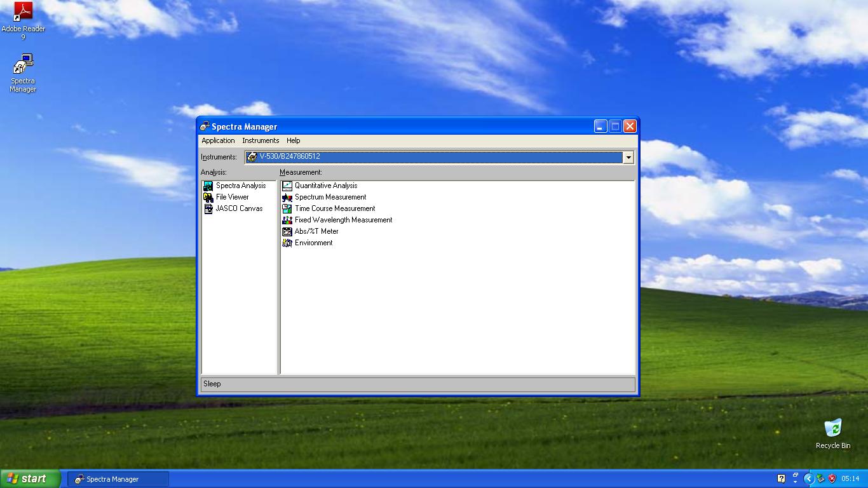Viewport: 868px width, 488px height.
Task: Select the Quantitative Analysis icon
Action: [x=287, y=186]
